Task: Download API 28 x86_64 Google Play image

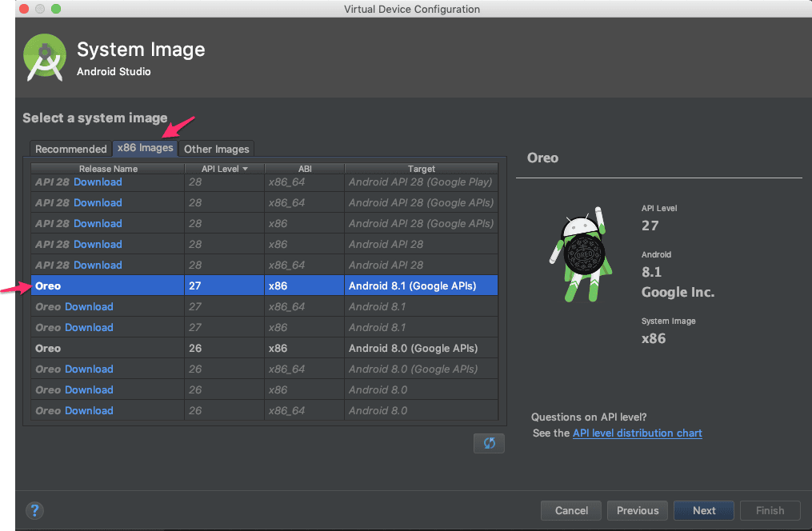Action: (x=98, y=182)
